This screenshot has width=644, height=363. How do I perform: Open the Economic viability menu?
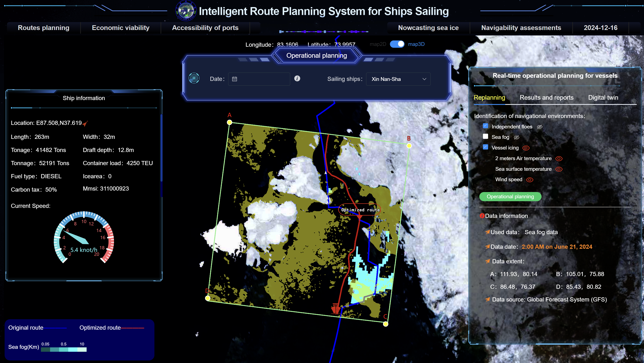point(120,28)
